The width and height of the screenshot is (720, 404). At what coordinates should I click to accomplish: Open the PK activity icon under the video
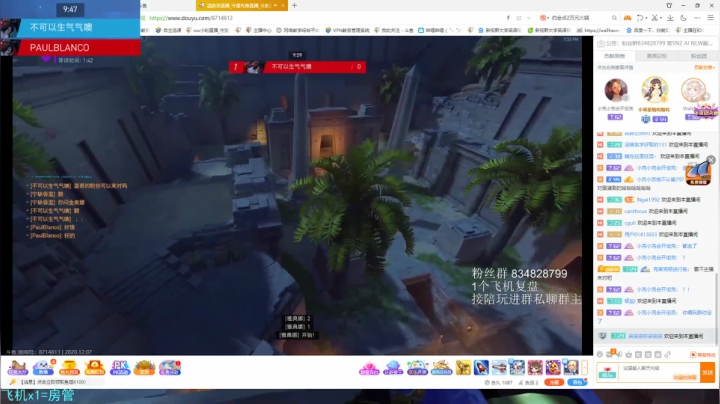[x=119, y=367]
